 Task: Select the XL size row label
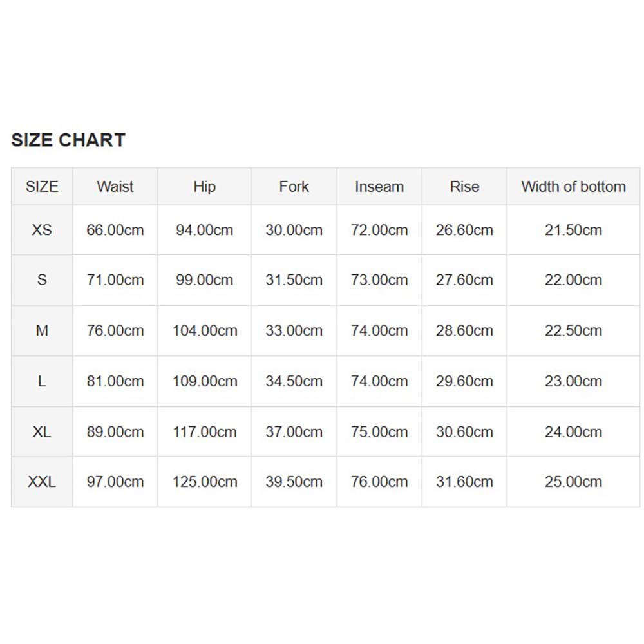pyautogui.click(x=42, y=432)
